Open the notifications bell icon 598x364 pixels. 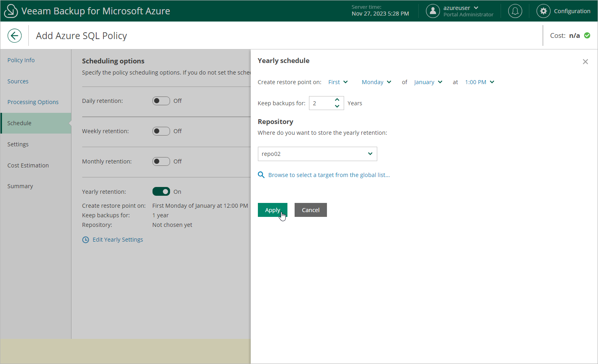click(515, 11)
